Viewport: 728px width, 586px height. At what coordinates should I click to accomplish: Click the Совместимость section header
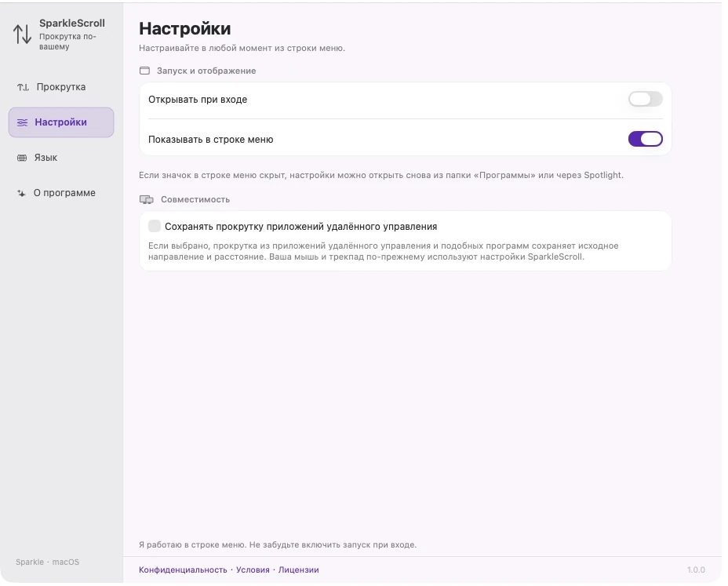195,200
